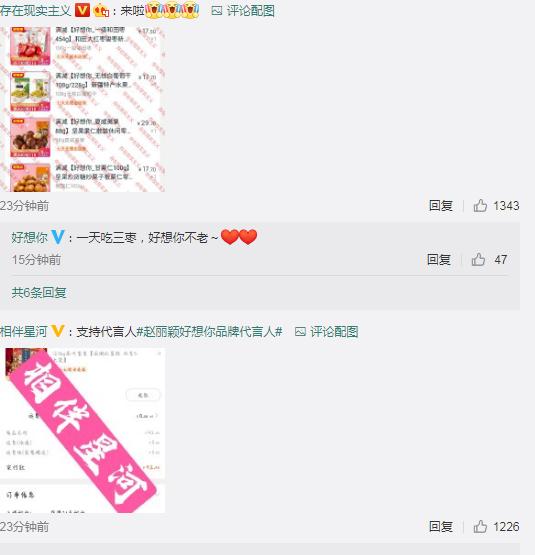
Task: Click the 23分钟前 timestamp under 相伴星河's comment
Action: pyautogui.click(x=24, y=527)
